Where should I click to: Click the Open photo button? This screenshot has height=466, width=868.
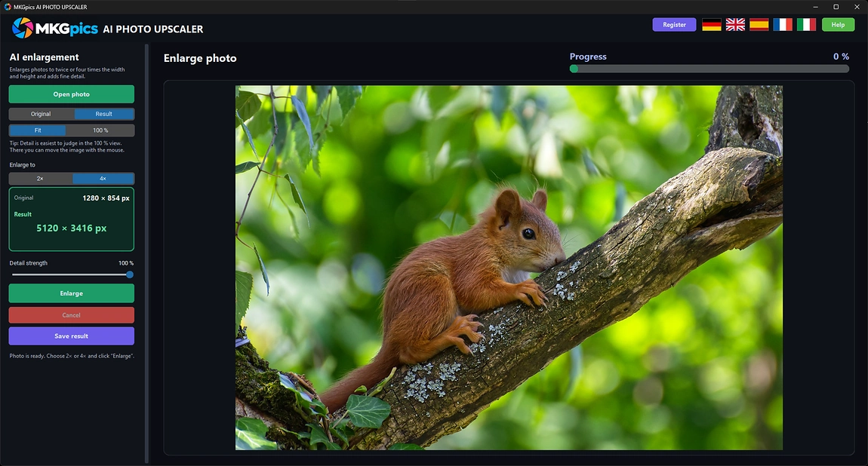tap(72, 94)
